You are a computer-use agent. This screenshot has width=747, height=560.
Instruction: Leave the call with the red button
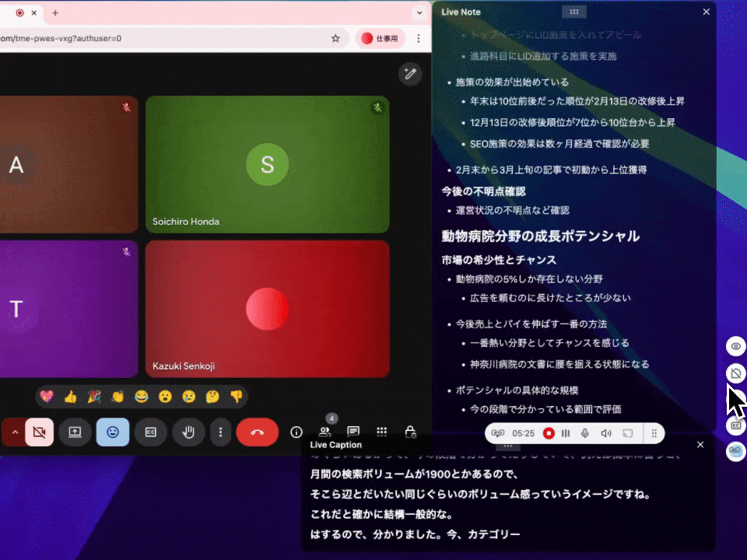(x=258, y=432)
